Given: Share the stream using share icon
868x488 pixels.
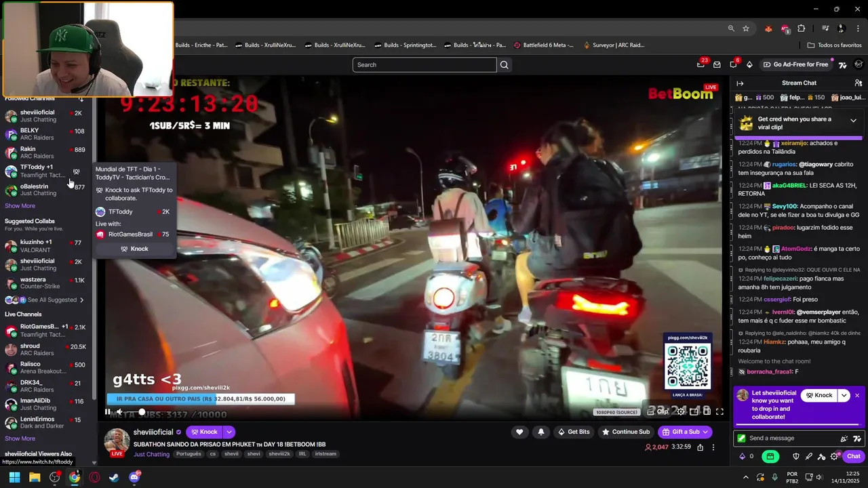Looking at the screenshot, I should click(700, 447).
